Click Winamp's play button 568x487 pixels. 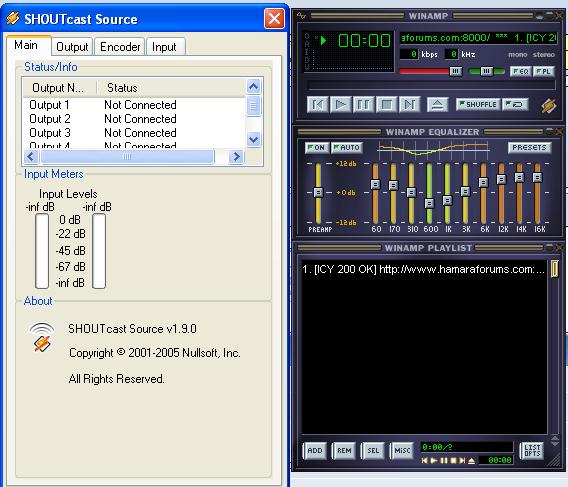pyautogui.click(x=341, y=105)
